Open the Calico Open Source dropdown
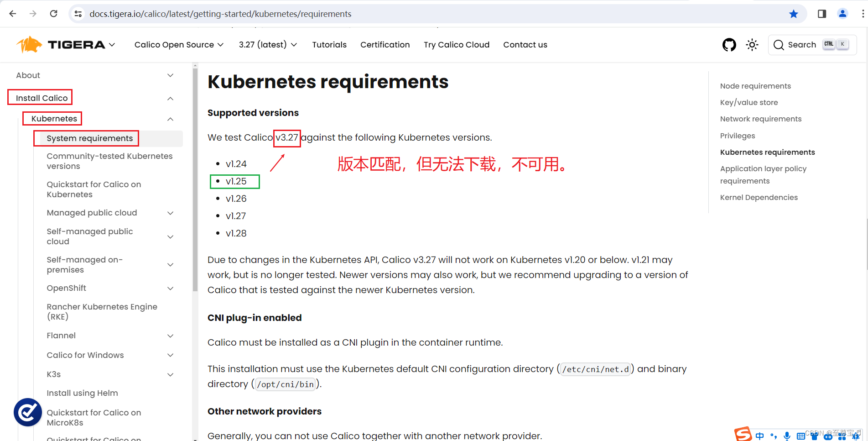Viewport: 868px width, 441px height. pos(179,45)
